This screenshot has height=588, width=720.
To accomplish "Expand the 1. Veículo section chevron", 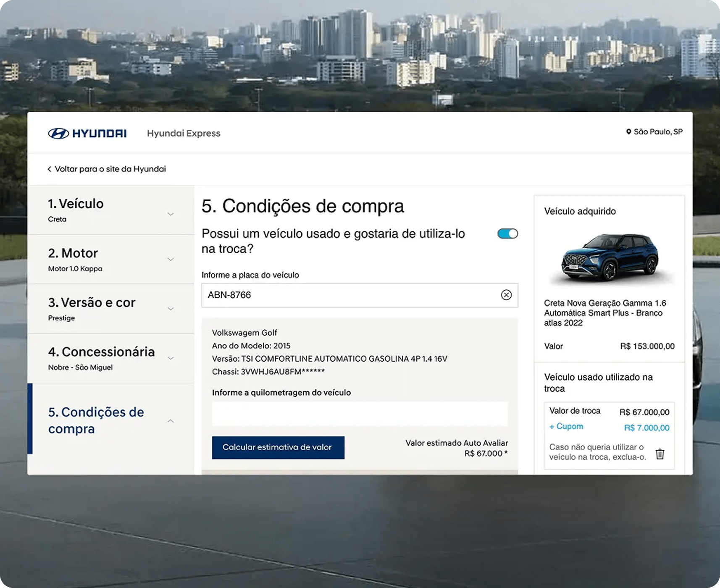I will click(171, 214).
